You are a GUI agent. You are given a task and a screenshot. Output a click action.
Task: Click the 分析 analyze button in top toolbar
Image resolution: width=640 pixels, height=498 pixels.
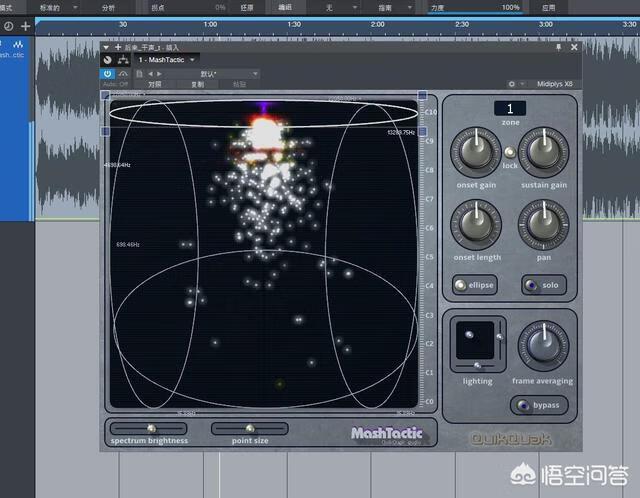(x=108, y=7)
